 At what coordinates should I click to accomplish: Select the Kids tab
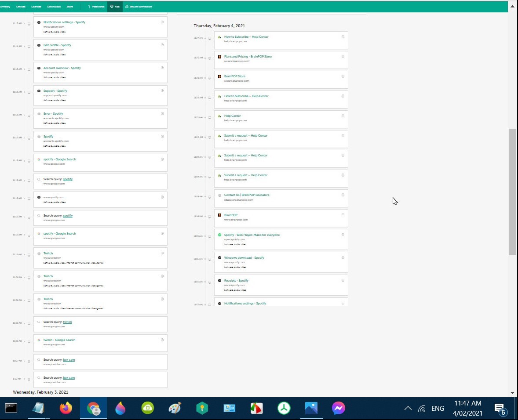pyautogui.click(x=115, y=7)
